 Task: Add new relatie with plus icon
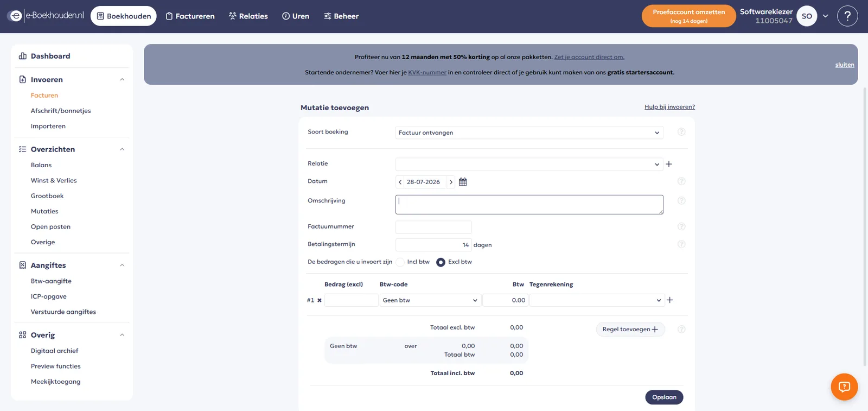click(669, 164)
